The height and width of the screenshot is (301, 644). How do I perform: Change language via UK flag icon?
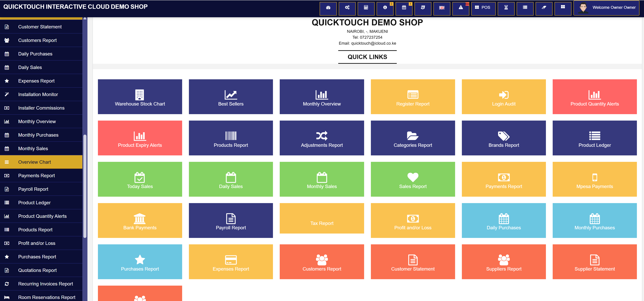(x=442, y=8)
